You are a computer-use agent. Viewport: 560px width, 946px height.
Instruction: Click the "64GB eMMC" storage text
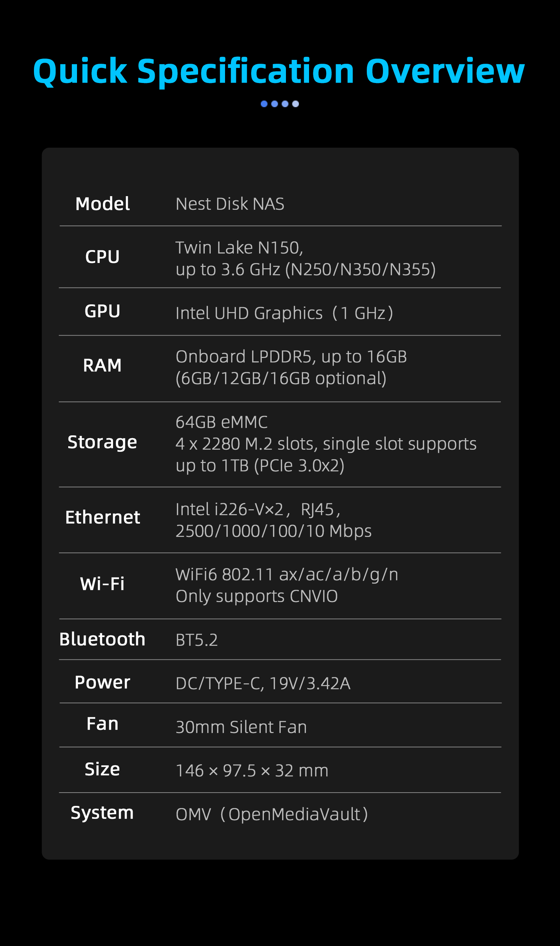tap(222, 422)
